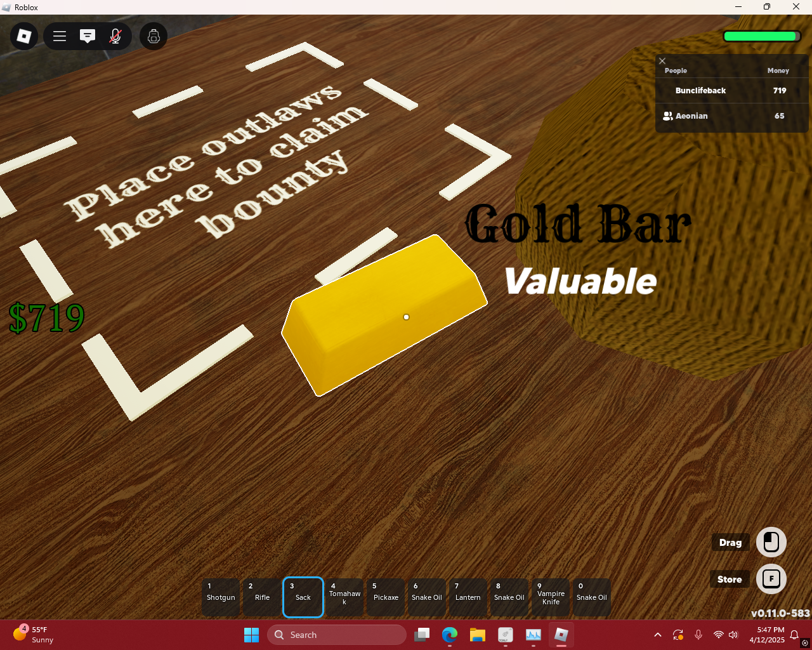Open the microphone tray icon

(x=698, y=635)
